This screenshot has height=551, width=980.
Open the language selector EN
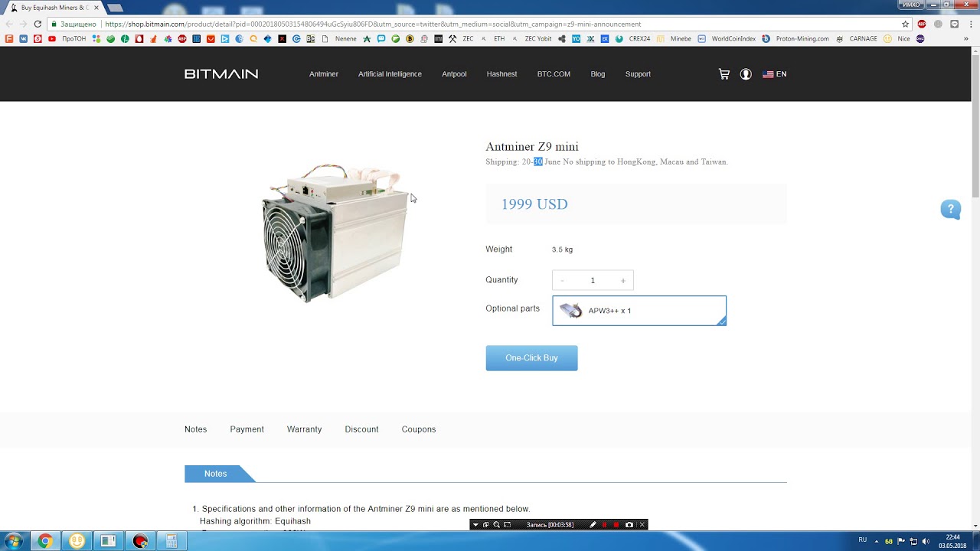click(774, 74)
